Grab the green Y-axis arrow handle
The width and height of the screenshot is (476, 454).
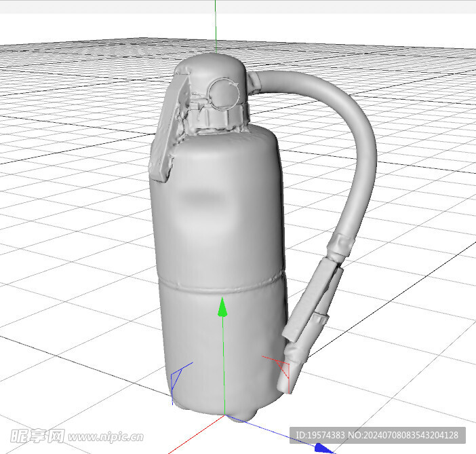click(x=222, y=307)
